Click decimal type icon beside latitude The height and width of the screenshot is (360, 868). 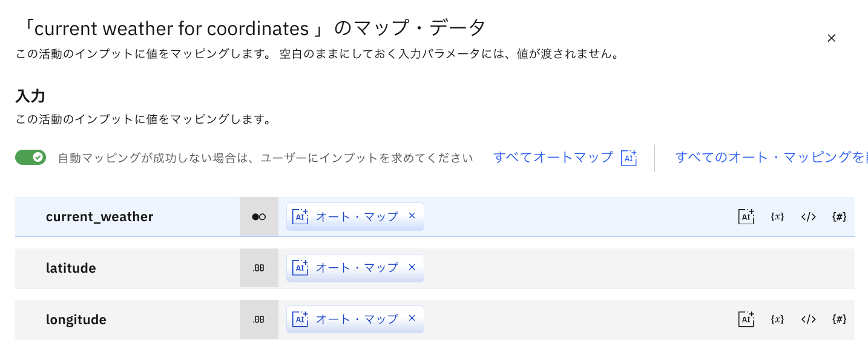click(258, 268)
